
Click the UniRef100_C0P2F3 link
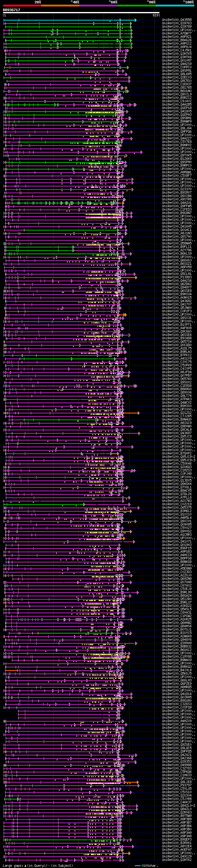177,311
